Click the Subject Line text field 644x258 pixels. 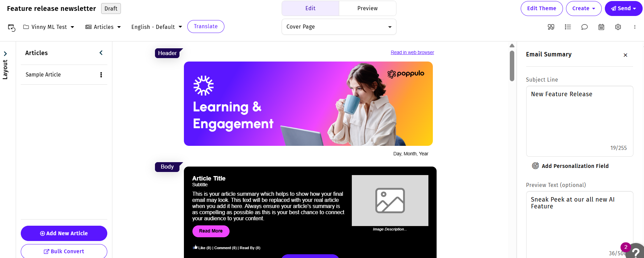coord(580,121)
